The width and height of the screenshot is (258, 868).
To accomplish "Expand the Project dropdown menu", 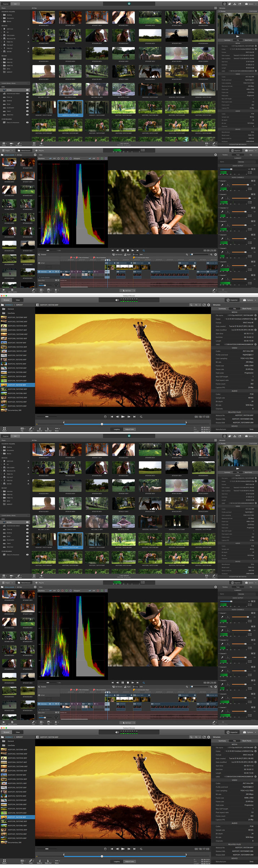I will click(x=8, y=150).
